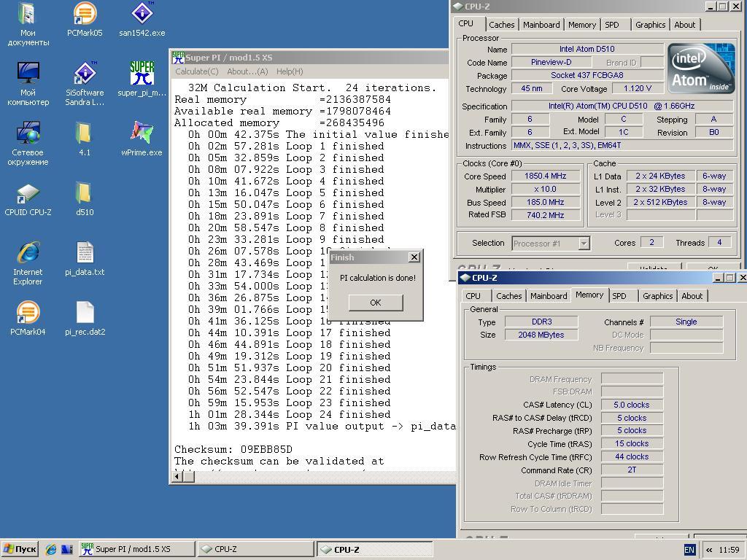Click the Loop 24 finished line

point(289,414)
